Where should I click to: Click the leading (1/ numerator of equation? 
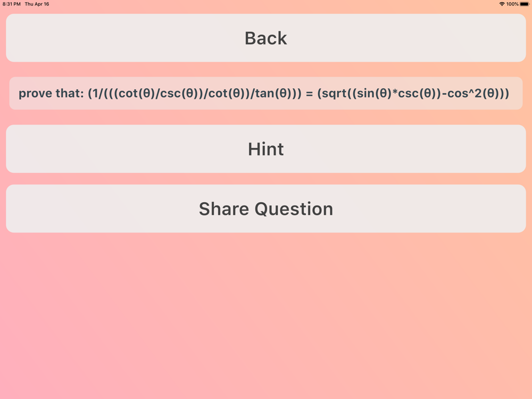tap(95, 93)
